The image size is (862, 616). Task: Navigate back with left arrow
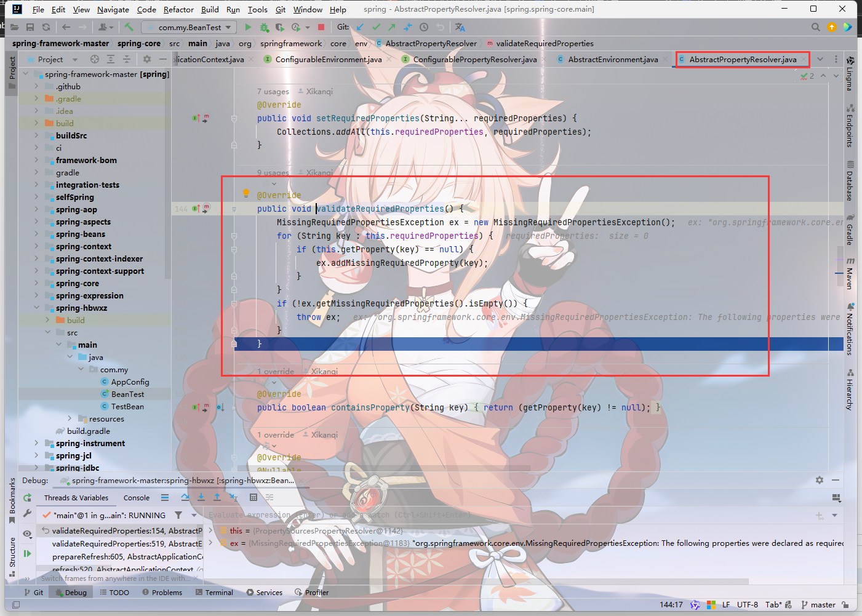pyautogui.click(x=66, y=27)
